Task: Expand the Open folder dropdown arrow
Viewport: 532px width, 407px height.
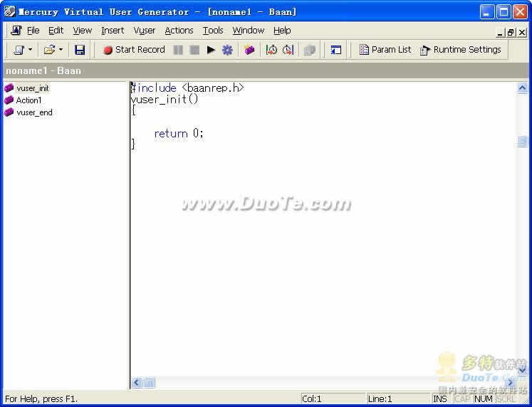Action: pos(61,50)
